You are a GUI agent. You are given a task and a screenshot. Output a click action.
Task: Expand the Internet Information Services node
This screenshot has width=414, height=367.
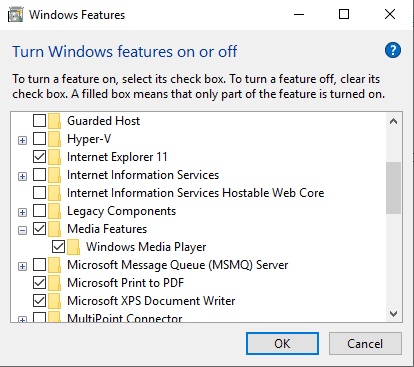tap(22, 176)
